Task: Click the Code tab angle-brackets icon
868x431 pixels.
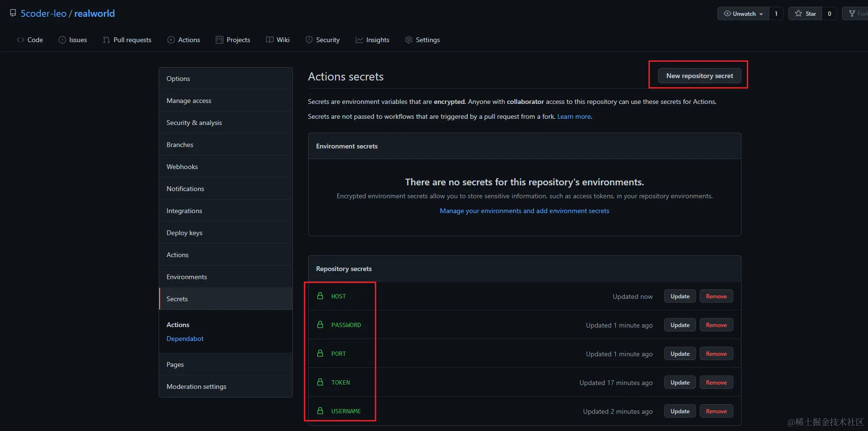Action: 21,40
